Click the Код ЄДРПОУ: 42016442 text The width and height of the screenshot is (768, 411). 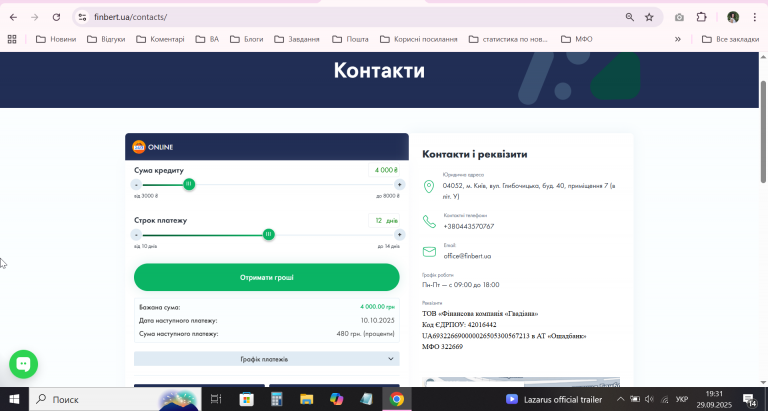pyautogui.click(x=459, y=325)
